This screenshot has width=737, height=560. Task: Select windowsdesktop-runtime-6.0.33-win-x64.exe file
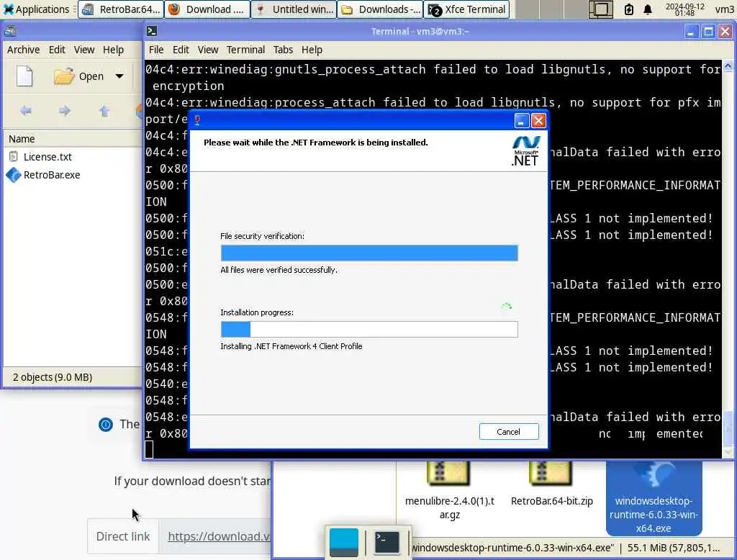[x=654, y=498]
